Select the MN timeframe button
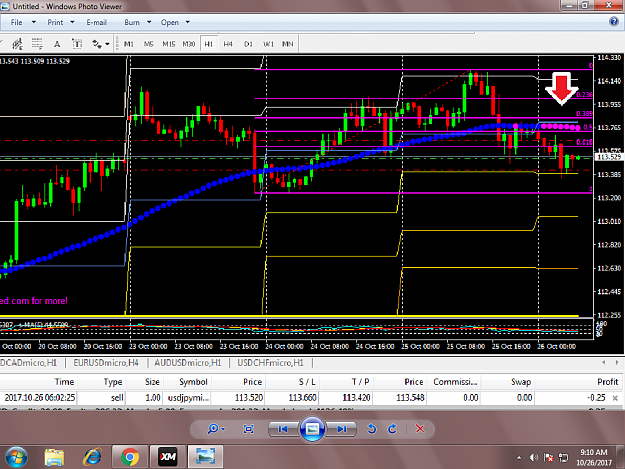The height and width of the screenshot is (469, 625). (287, 44)
